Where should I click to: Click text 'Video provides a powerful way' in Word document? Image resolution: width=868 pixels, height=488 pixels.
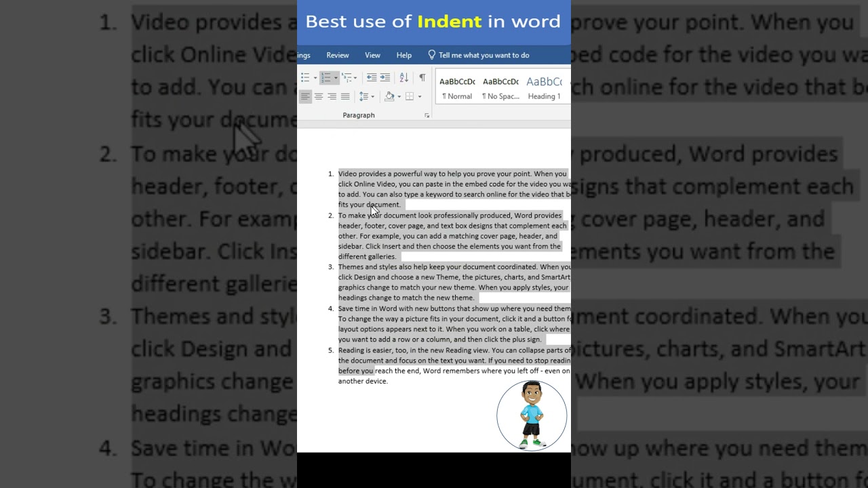(390, 174)
